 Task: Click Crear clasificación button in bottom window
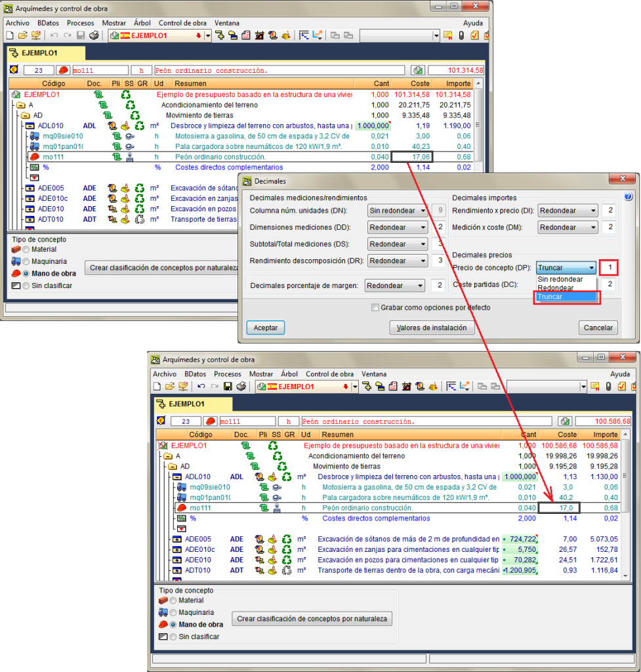pos(312,618)
